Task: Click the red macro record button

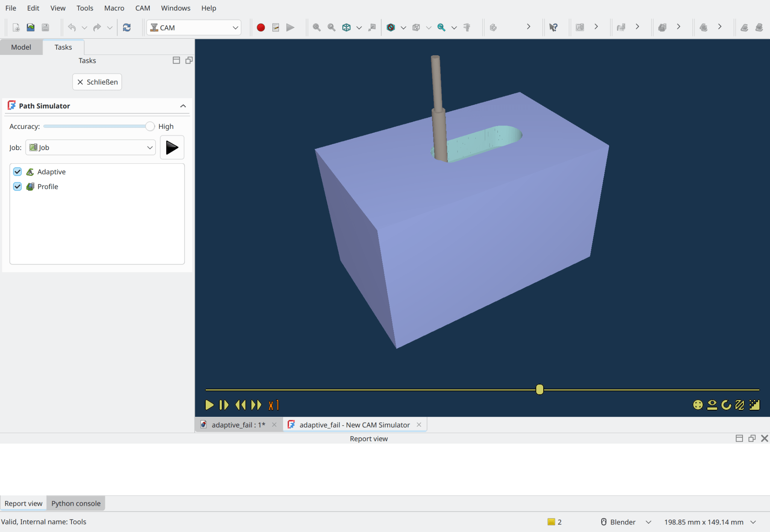Action: point(261,27)
